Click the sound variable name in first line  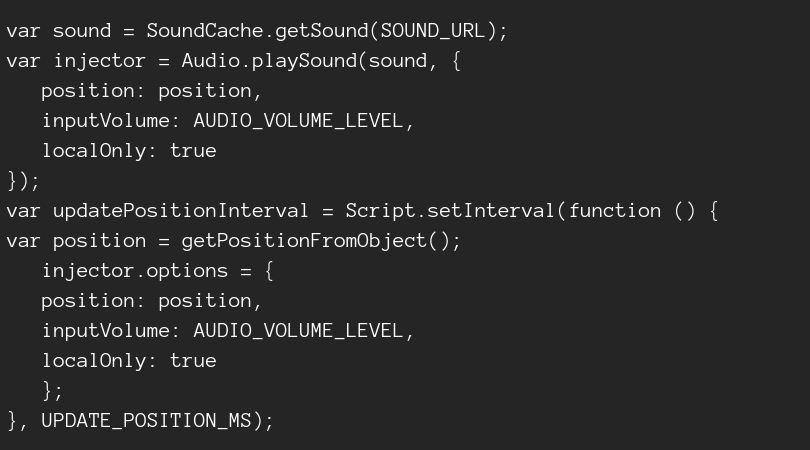click(x=82, y=30)
